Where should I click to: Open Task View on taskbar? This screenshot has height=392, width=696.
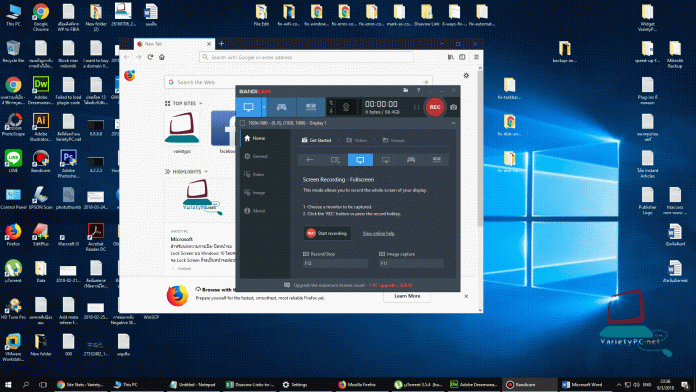43,384
